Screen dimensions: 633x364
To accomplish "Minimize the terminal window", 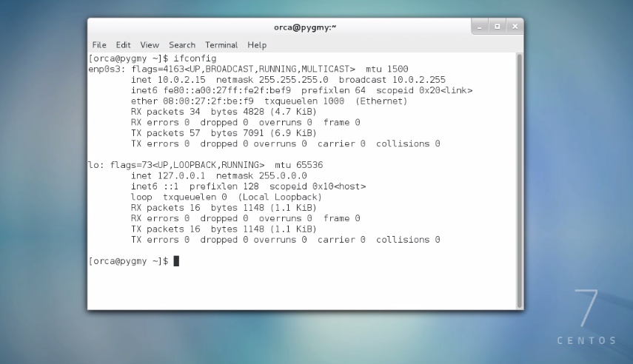I will tap(480, 27).
